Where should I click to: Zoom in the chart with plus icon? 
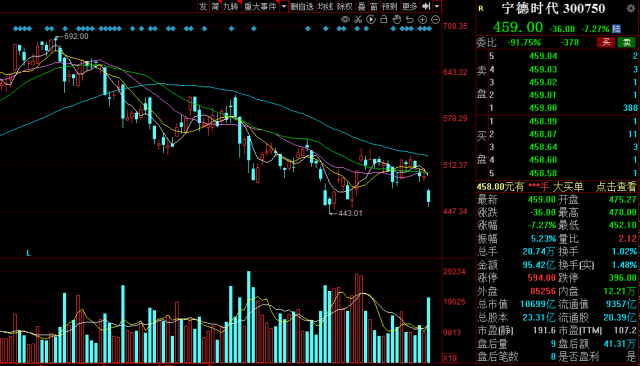422,19
